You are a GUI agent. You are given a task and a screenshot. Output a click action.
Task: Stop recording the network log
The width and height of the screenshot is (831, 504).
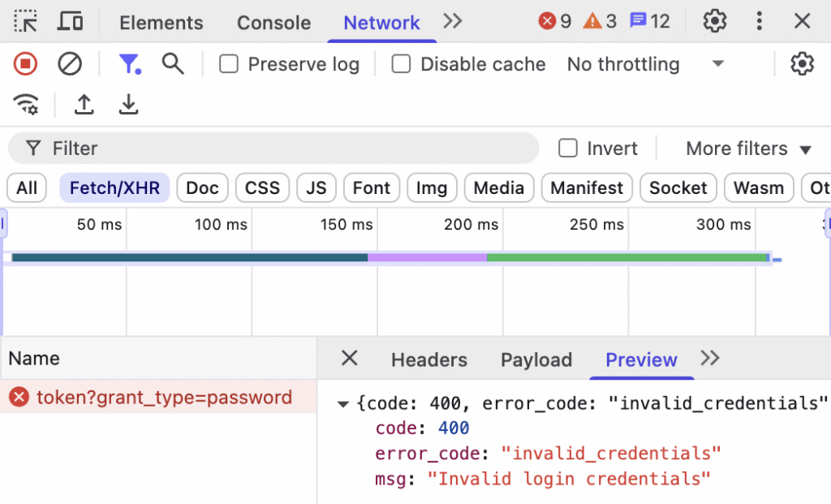pyautogui.click(x=26, y=64)
